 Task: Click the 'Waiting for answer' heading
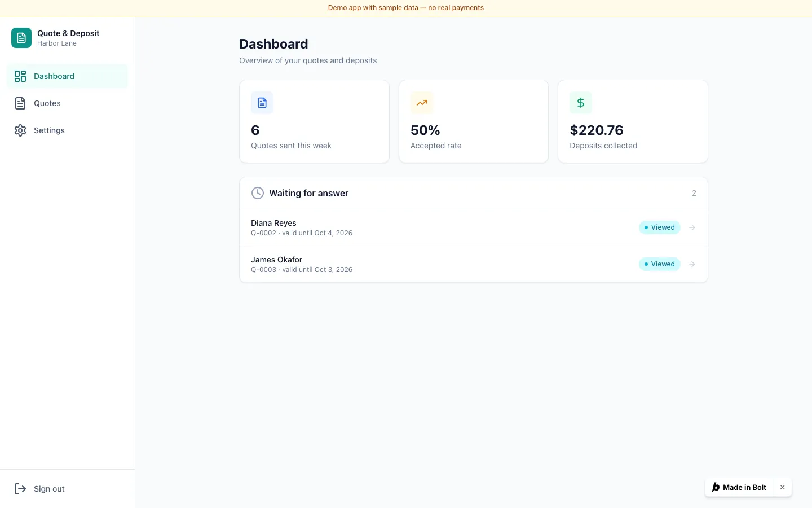[309, 193]
